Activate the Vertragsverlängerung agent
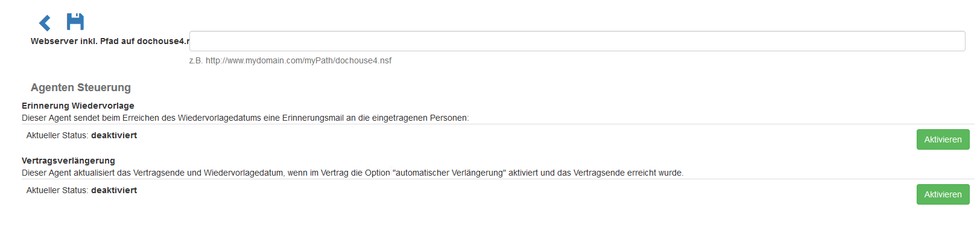Screen dimensions: 980x233 (x=943, y=194)
